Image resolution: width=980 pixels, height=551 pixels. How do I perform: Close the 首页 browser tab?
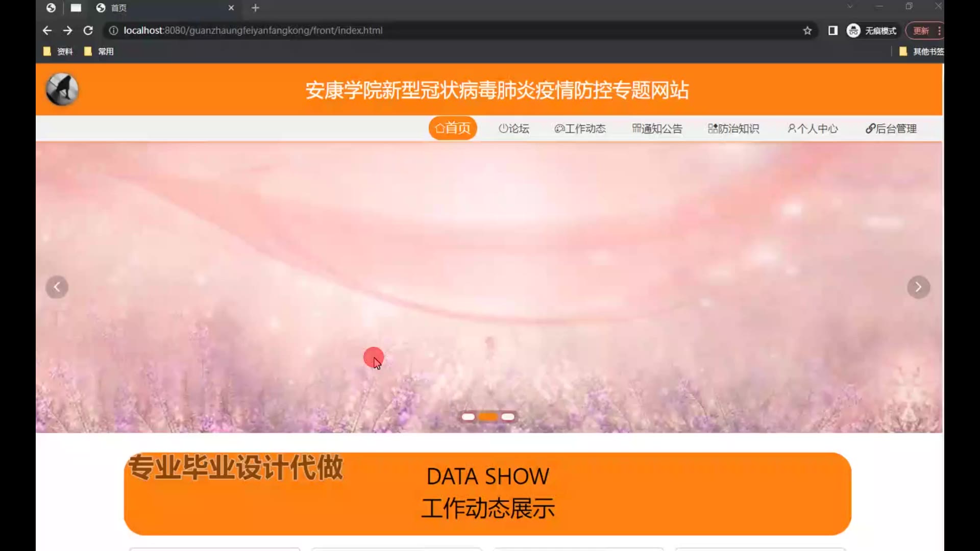tap(231, 8)
